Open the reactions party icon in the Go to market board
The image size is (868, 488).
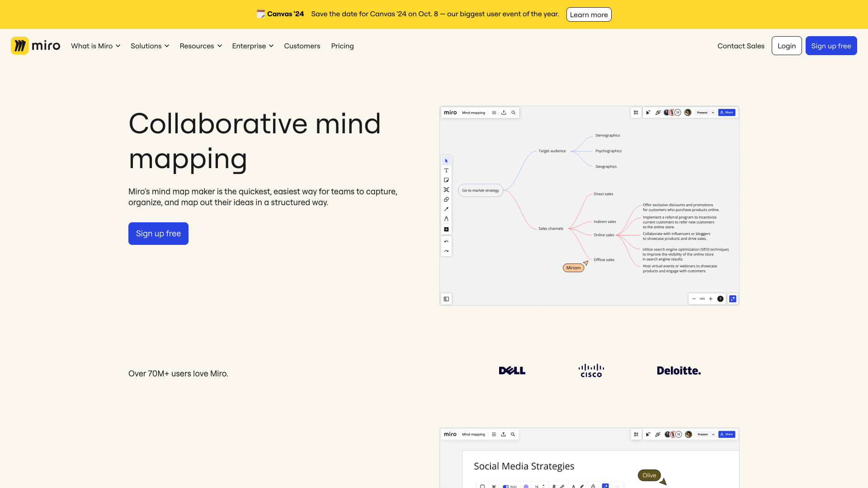(x=658, y=113)
